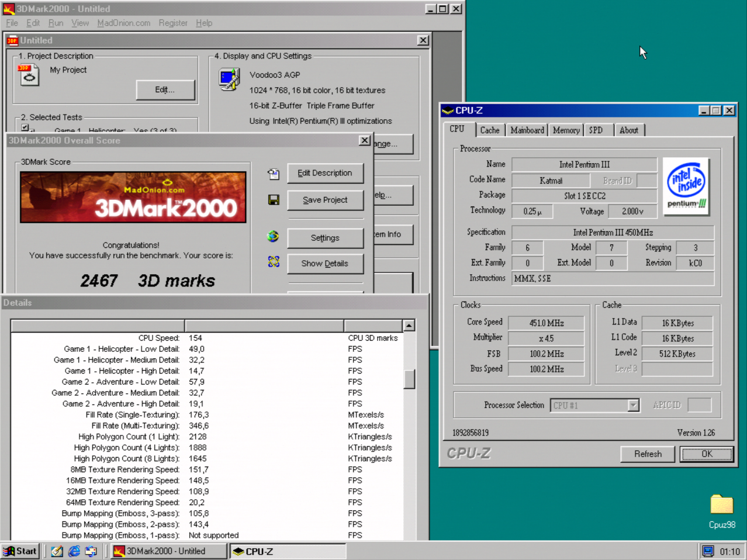Click the Details list scroll-up arrow
The height and width of the screenshot is (560, 747).
pos(409,326)
